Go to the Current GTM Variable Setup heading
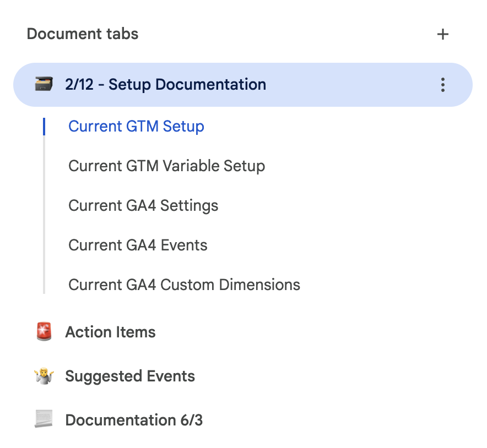487x448 pixels. [x=166, y=166]
